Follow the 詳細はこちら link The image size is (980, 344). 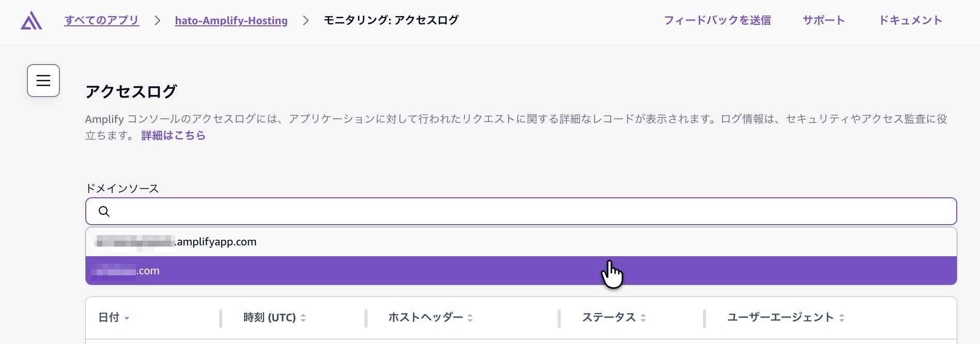[x=173, y=135]
